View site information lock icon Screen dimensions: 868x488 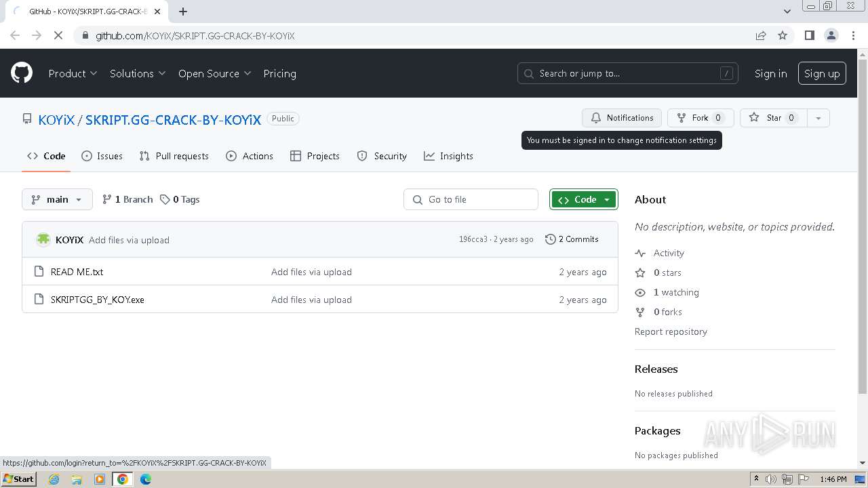coord(85,35)
